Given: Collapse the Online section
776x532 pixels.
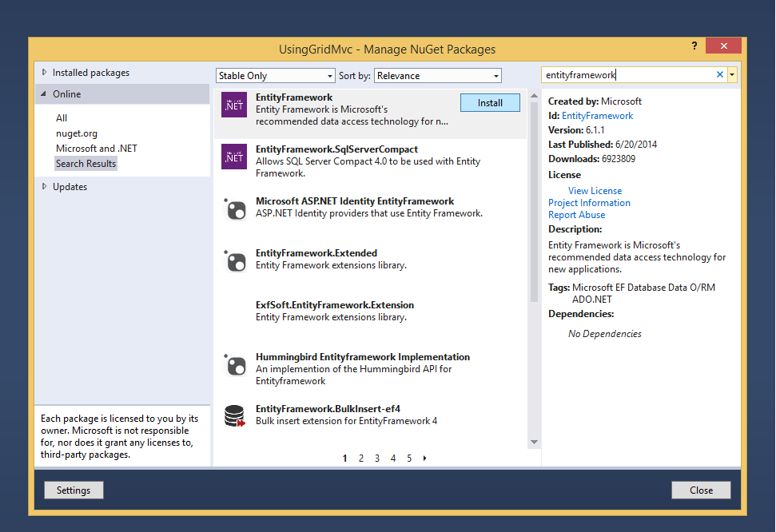Looking at the screenshot, I should click(x=44, y=94).
